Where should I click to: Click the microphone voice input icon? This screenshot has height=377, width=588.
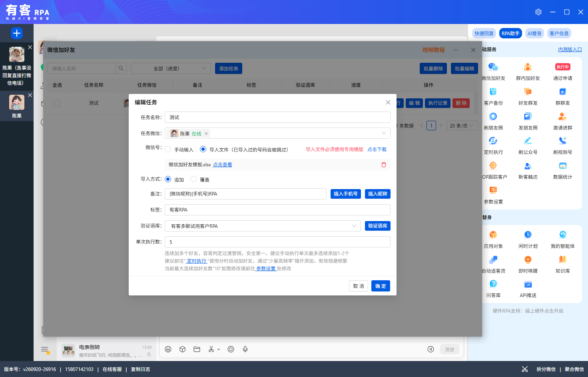[x=245, y=349]
